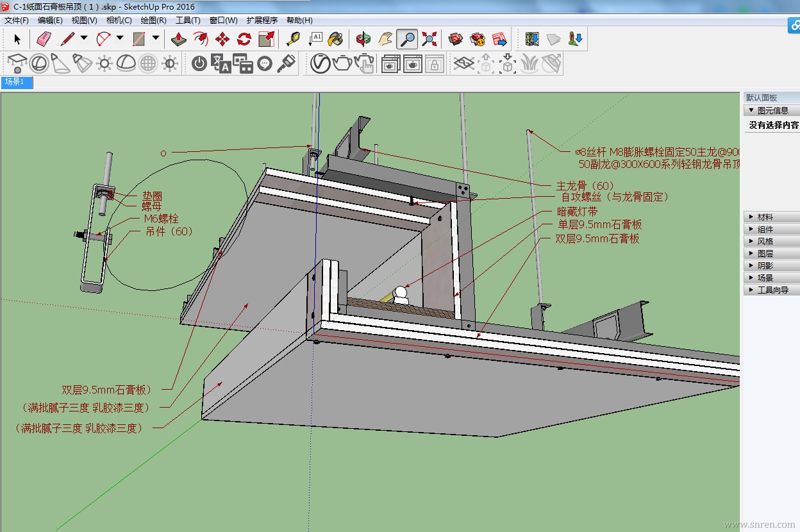800x532 pixels.
Task: Choose the Push/Pull tool
Action: click(179, 39)
